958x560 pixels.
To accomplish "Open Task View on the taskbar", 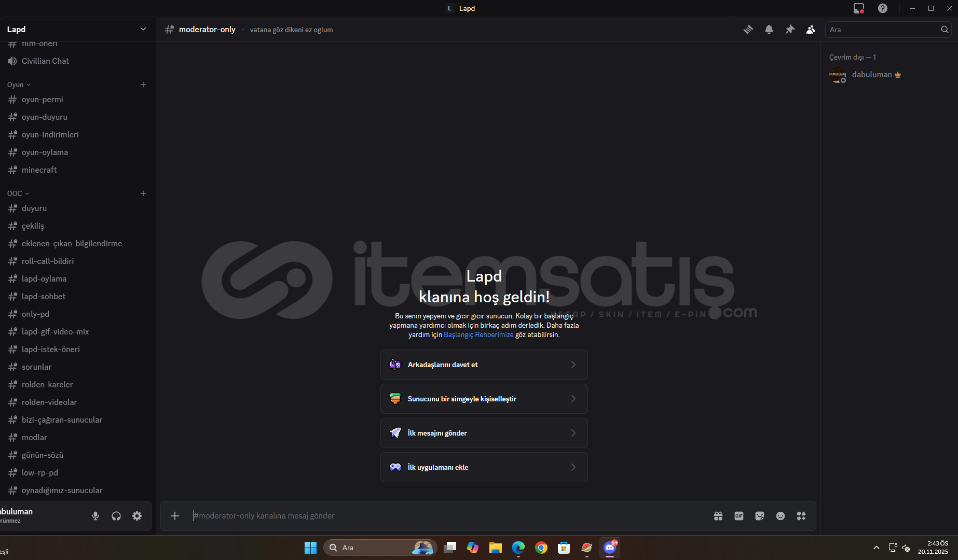I will coord(450,548).
